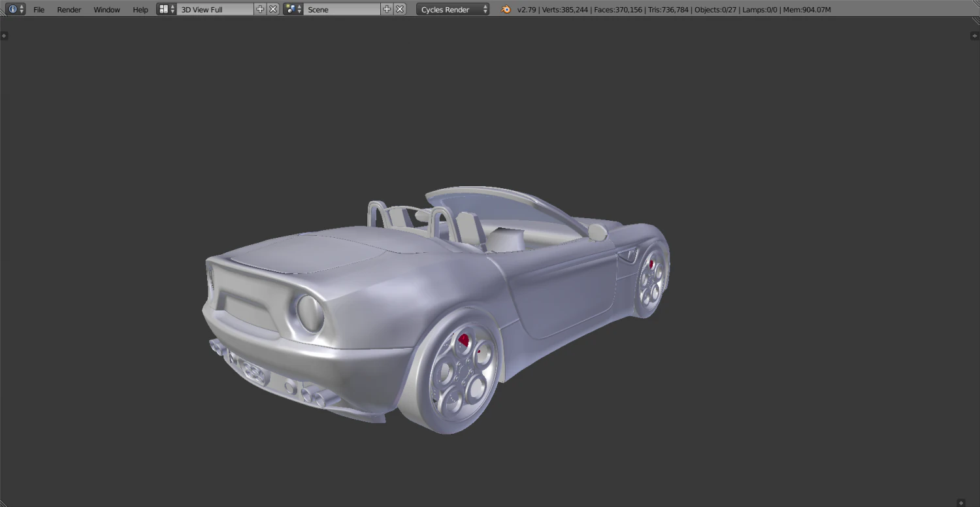This screenshot has width=980, height=507.
Task: Open the File menu
Action: 39,10
